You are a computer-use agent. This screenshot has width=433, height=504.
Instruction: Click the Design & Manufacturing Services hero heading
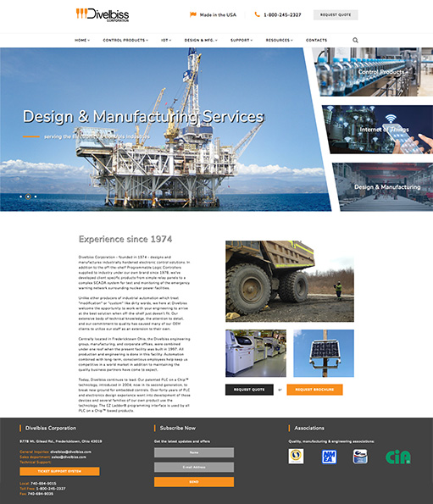[143, 116]
